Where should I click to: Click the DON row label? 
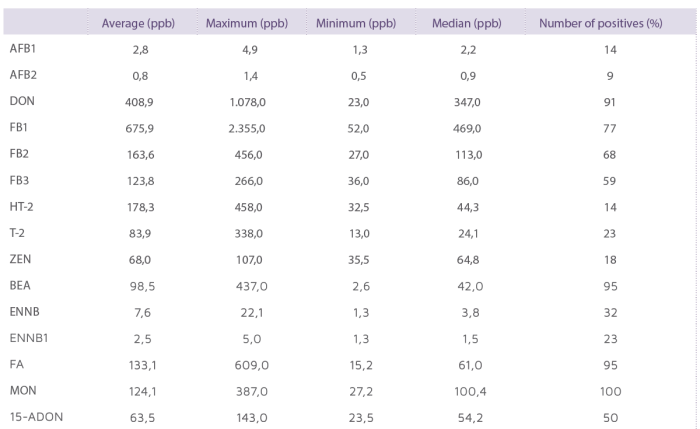[22, 101]
